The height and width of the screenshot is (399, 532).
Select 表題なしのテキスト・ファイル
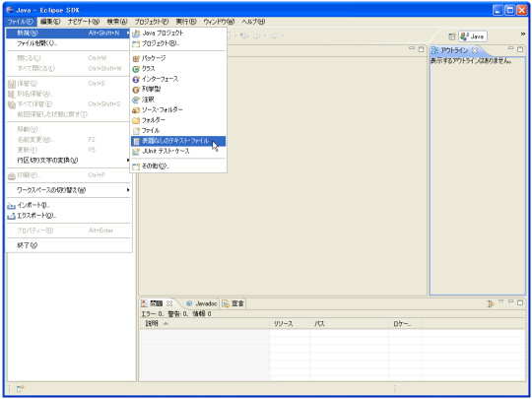tap(178, 141)
